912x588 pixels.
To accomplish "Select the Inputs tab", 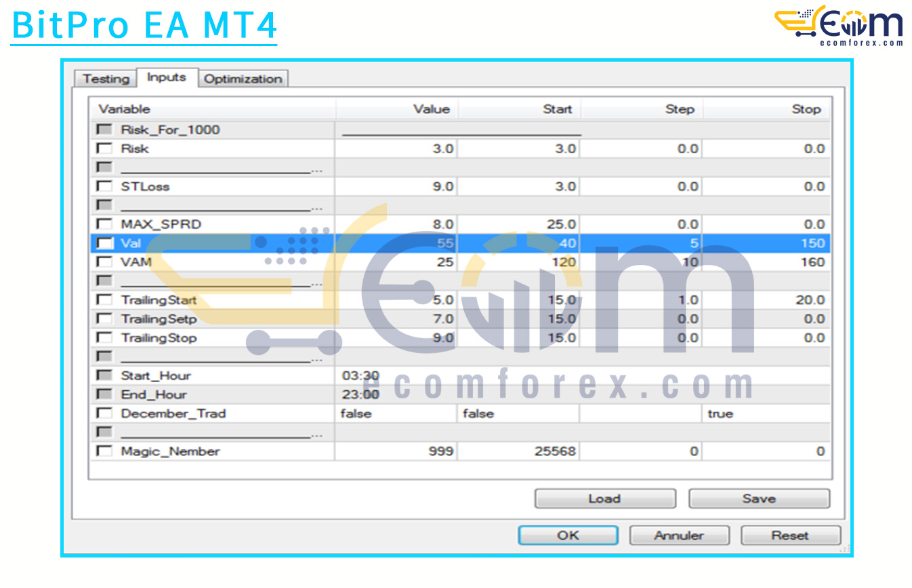I will tap(167, 78).
